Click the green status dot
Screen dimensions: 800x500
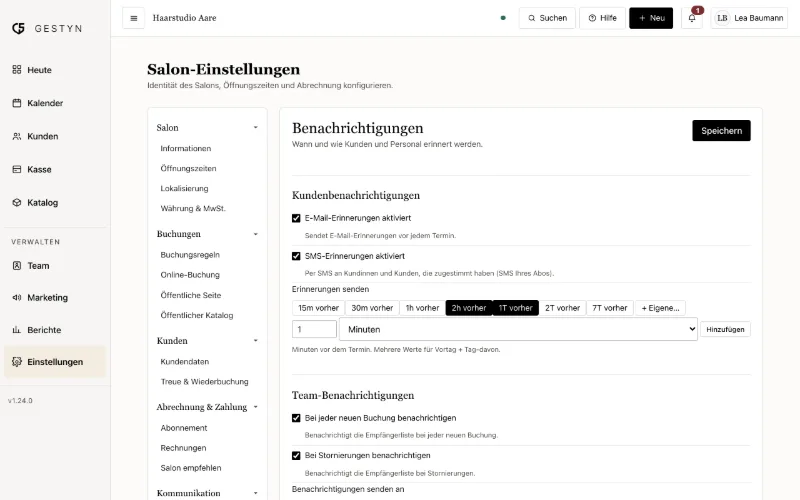click(503, 18)
